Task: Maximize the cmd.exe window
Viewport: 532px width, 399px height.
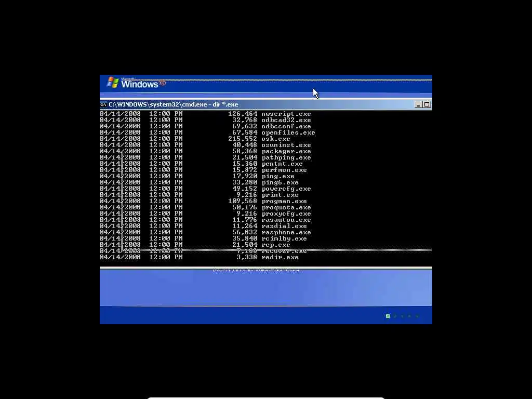Action: [x=427, y=104]
